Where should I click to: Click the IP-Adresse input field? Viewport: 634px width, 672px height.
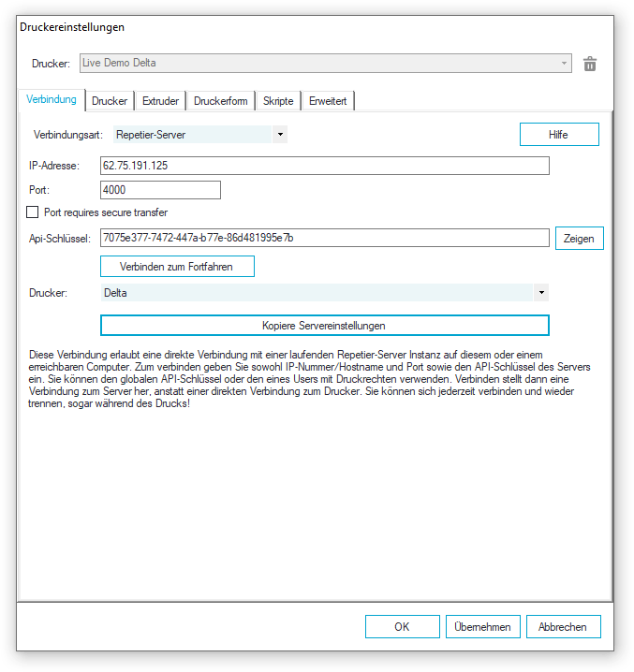(x=325, y=166)
